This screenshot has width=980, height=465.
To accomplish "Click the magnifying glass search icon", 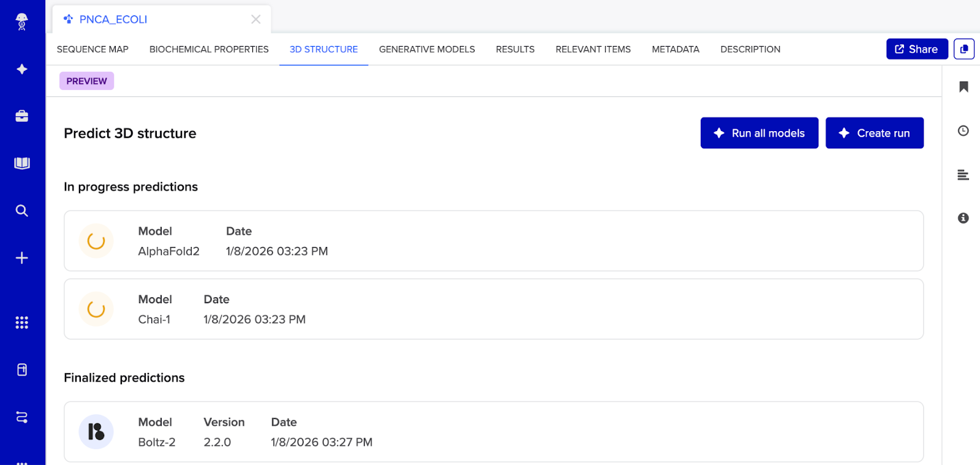I will click(x=22, y=211).
